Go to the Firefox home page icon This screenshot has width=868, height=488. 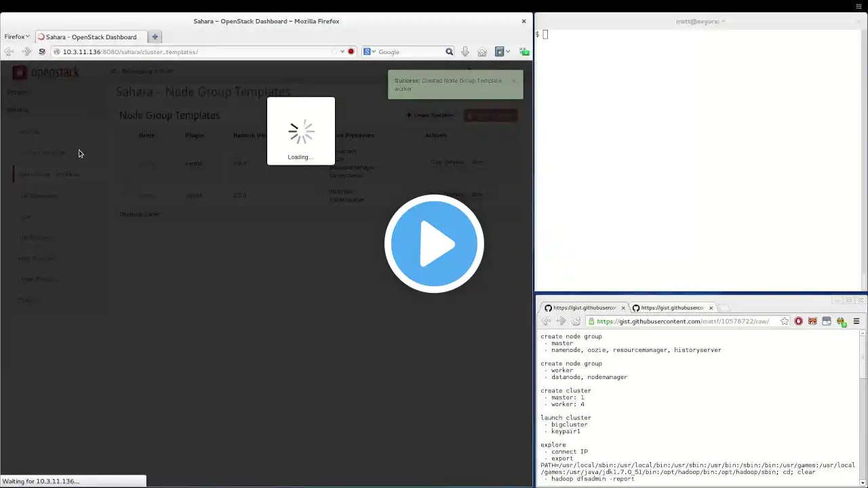pyautogui.click(x=482, y=52)
